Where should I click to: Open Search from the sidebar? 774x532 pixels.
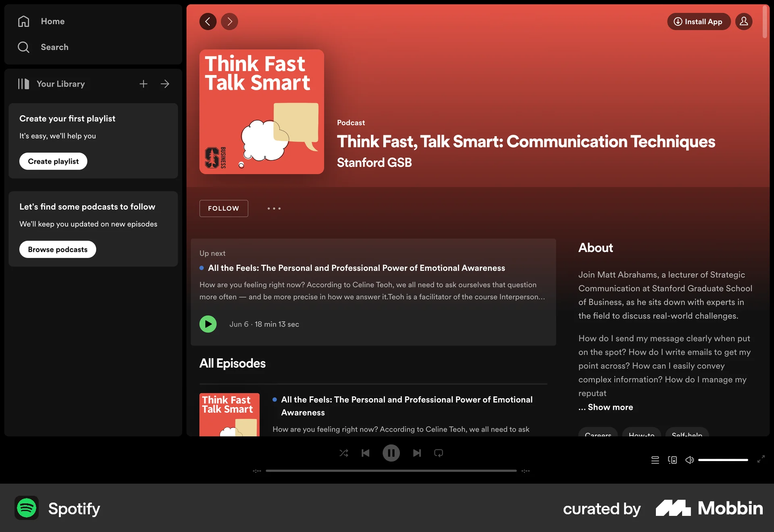coord(54,47)
